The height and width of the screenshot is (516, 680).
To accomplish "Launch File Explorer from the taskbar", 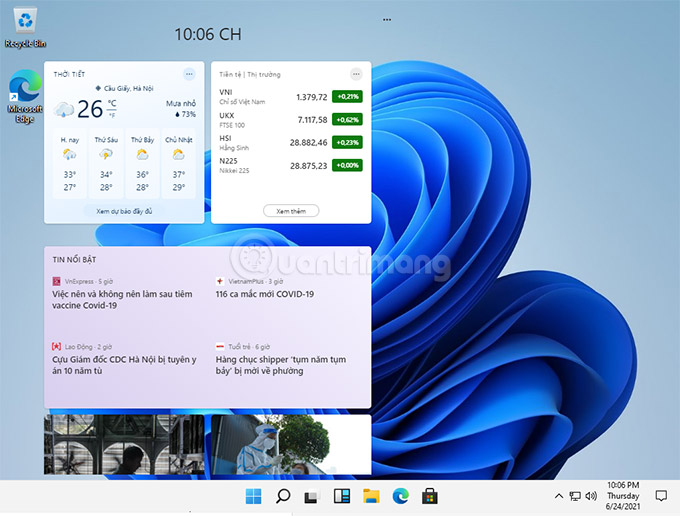I will point(371,496).
